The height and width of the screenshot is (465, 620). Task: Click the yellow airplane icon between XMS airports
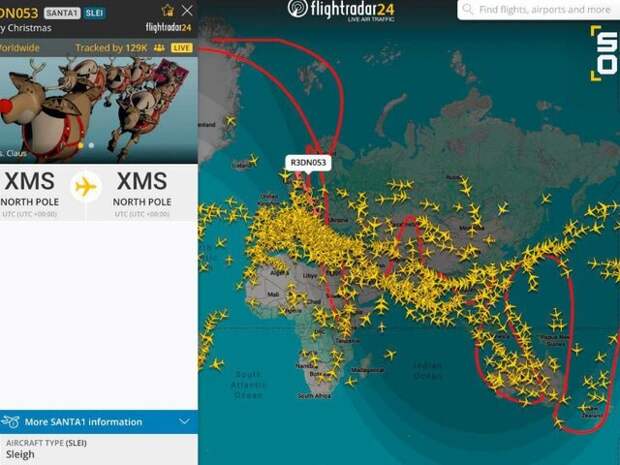86,186
